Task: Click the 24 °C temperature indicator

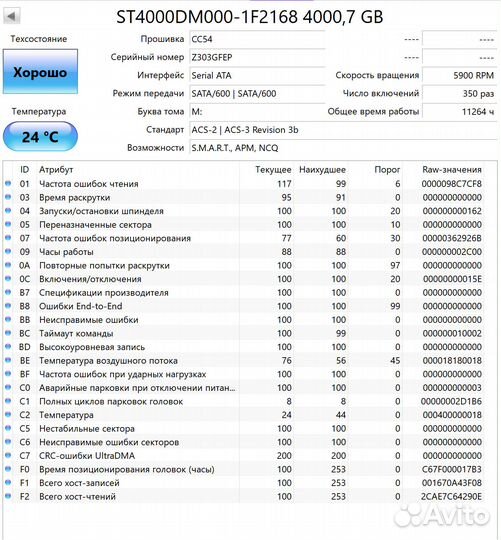Action: coord(40,136)
